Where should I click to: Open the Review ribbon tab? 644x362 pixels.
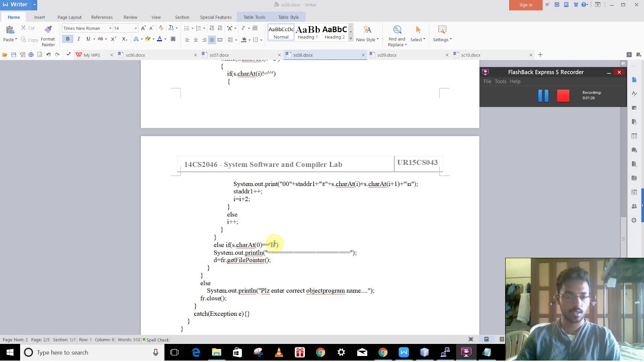point(130,17)
